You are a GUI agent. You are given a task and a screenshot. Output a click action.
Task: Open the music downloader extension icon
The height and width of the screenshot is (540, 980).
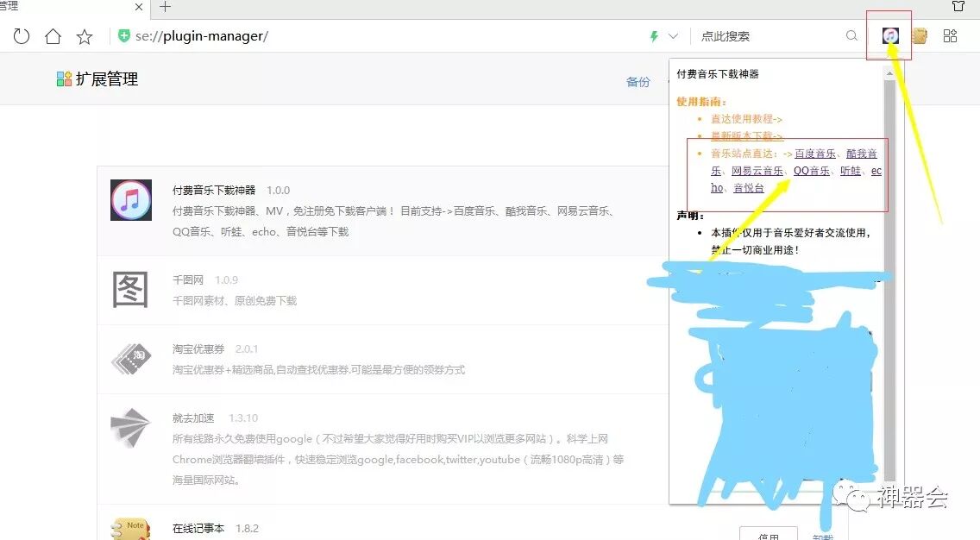[890, 35]
